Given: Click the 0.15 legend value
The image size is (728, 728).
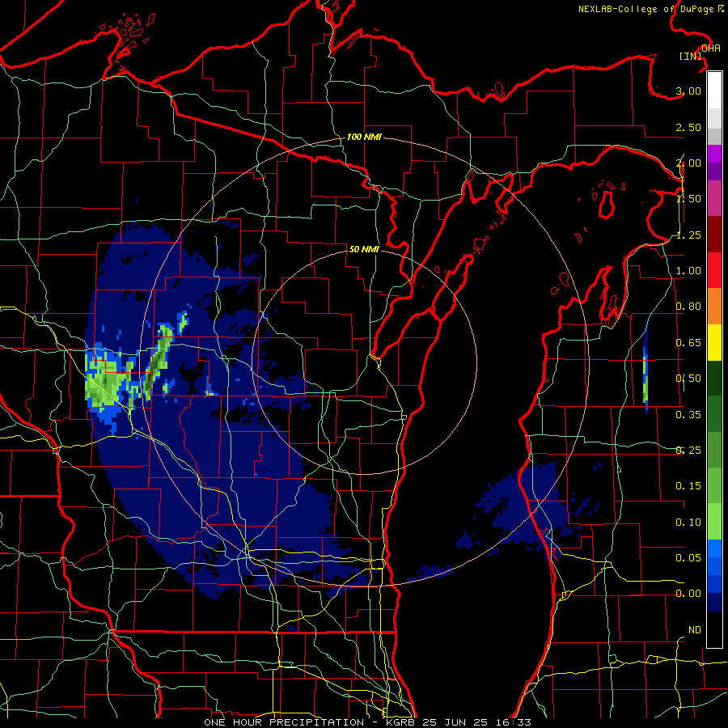Looking at the screenshot, I should (x=688, y=486).
